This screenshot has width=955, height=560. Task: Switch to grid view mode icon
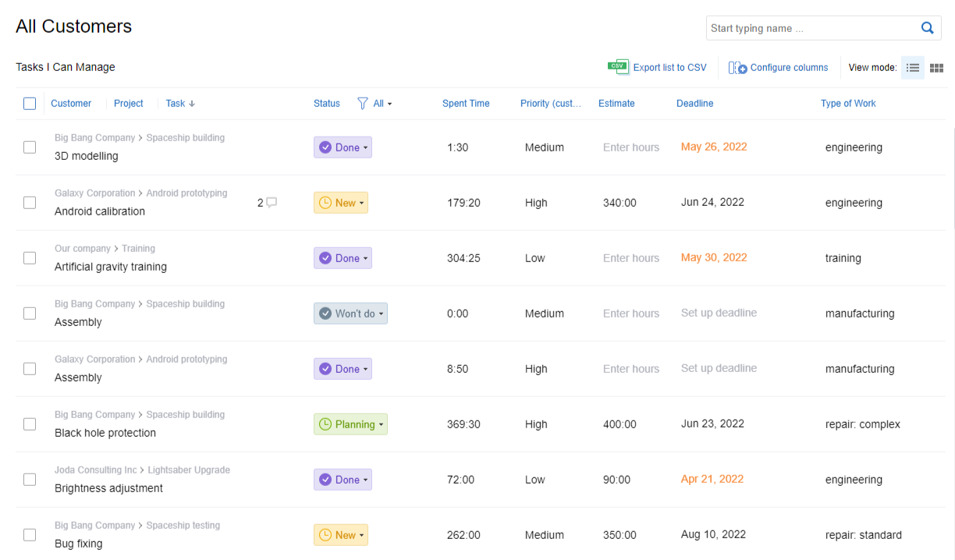pos(936,67)
